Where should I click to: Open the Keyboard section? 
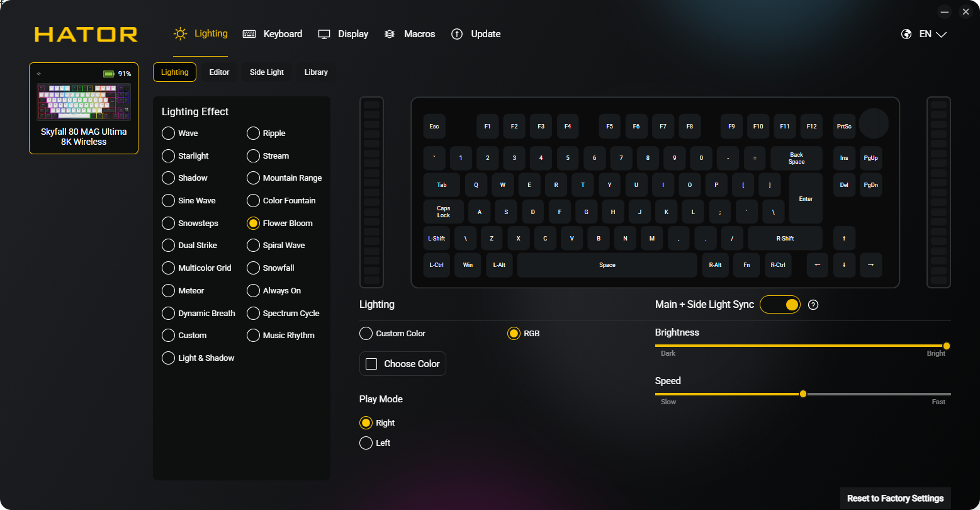pos(273,34)
